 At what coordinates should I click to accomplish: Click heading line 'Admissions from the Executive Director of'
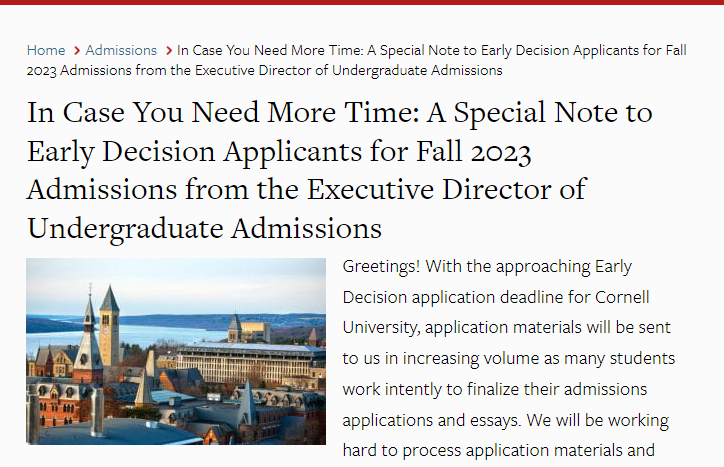(x=306, y=189)
